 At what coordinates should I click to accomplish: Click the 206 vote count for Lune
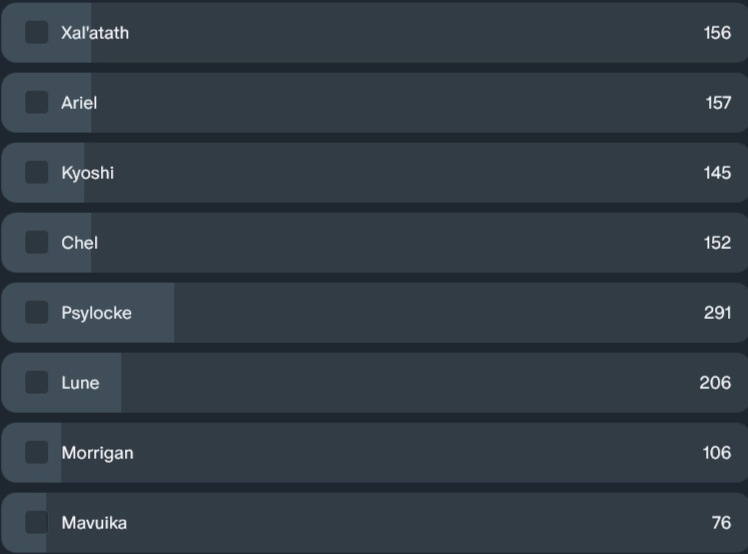[x=715, y=383]
